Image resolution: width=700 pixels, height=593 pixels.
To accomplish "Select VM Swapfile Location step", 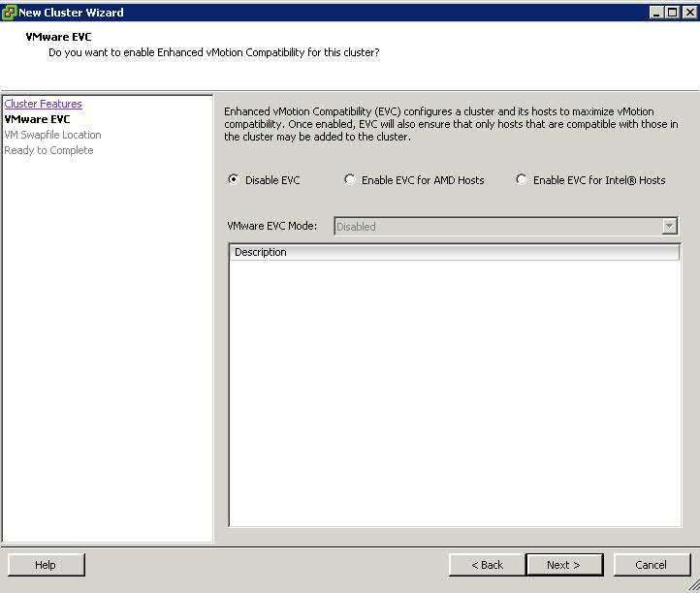I will click(x=52, y=135).
